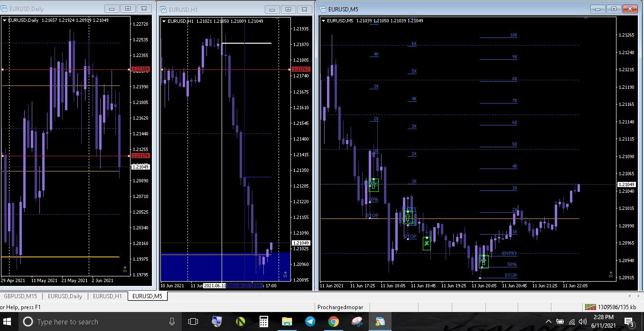The height and width of the screenshot is (331, 644).
Task: Click the 10X level label on M5 chart
Action: 513,35
